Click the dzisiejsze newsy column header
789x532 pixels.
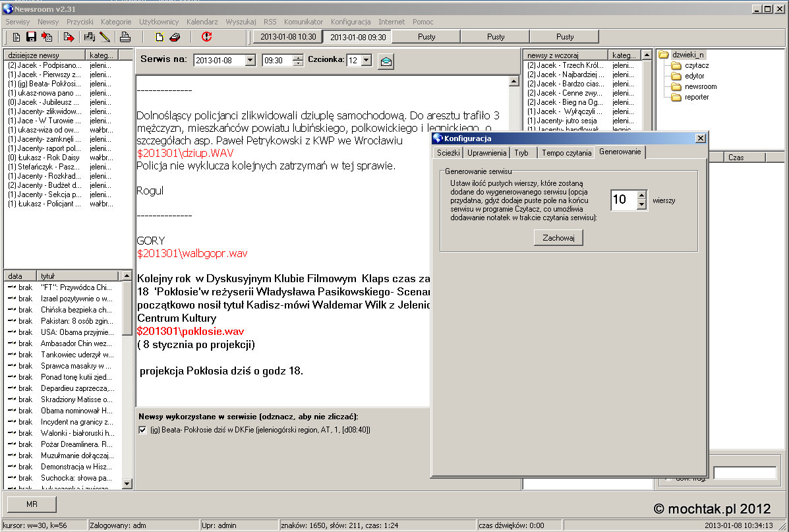(x=44, y=55)
